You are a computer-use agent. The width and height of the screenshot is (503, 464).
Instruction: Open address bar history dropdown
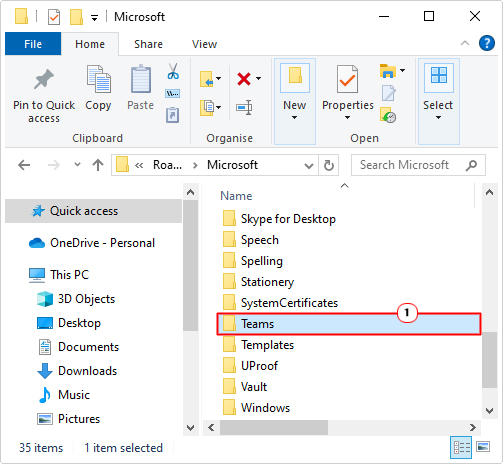coord(309,165)
